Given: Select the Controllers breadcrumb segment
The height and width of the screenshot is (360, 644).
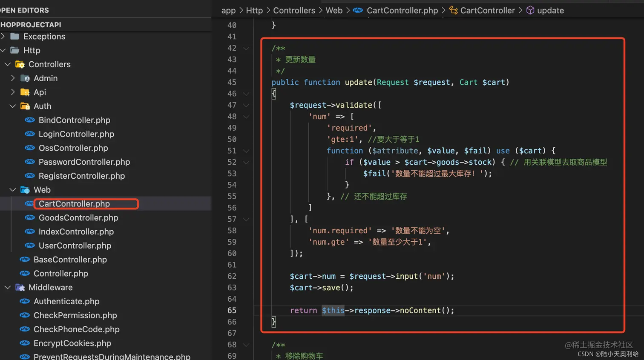Looking at the screenshot, I should (x=294, y=10).
